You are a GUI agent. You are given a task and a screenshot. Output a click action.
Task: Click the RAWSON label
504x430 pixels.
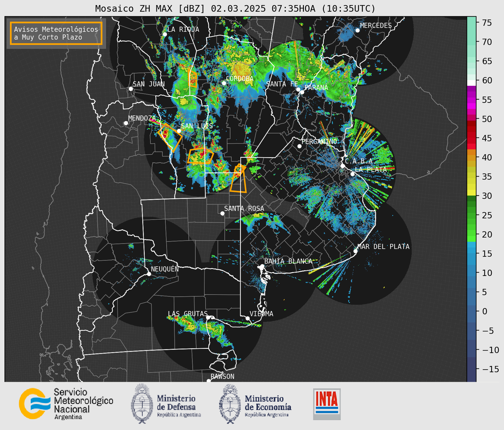222,376
